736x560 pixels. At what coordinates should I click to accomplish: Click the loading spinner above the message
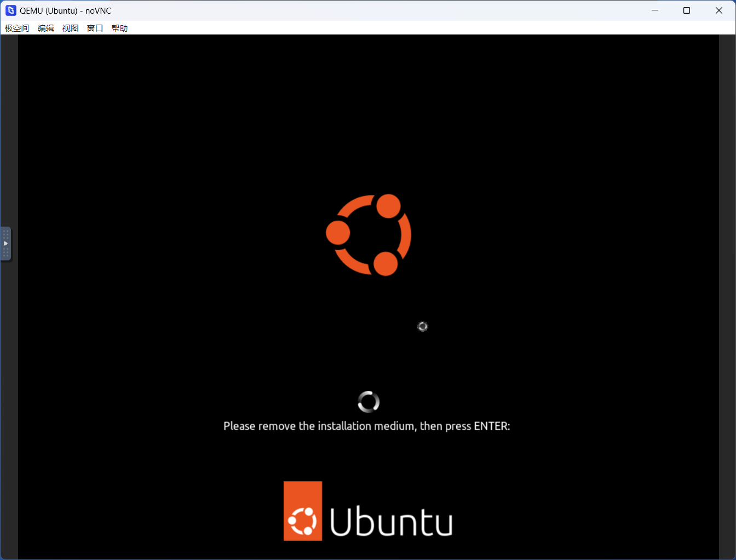click(x=369, y=402)
